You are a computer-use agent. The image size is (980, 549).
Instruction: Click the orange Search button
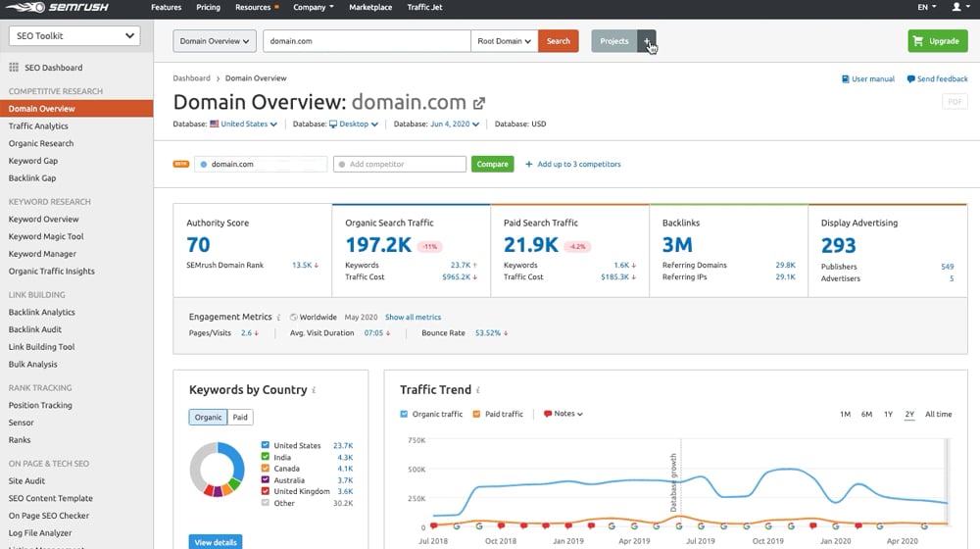559,41
